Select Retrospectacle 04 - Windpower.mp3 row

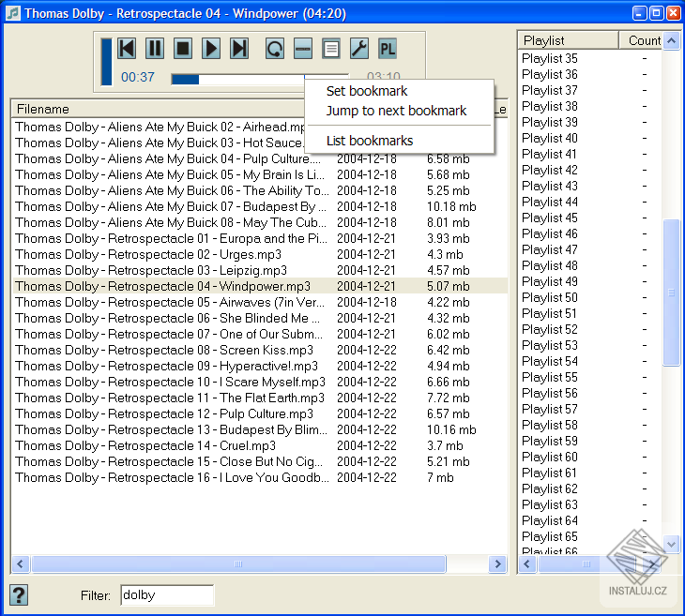pyautogui.click(x=260, y=286)
